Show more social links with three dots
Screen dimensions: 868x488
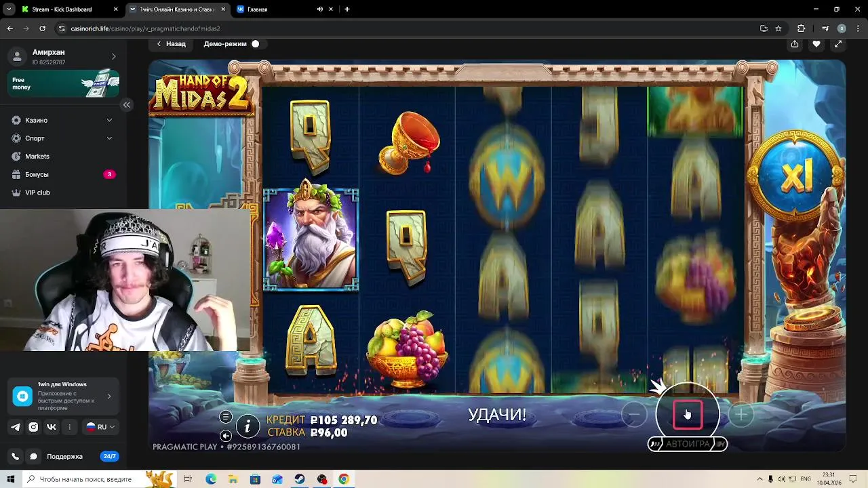pos(69,427)
